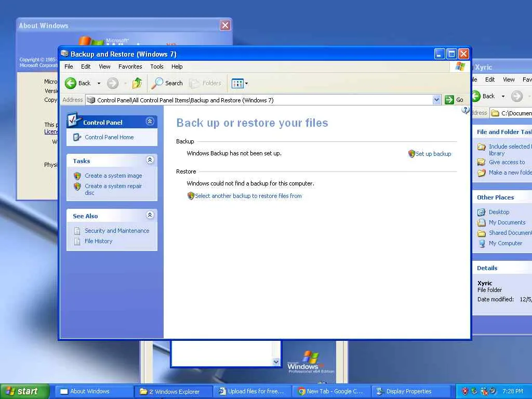Click Select another backup to restore files from

click(x=248, y=196)
